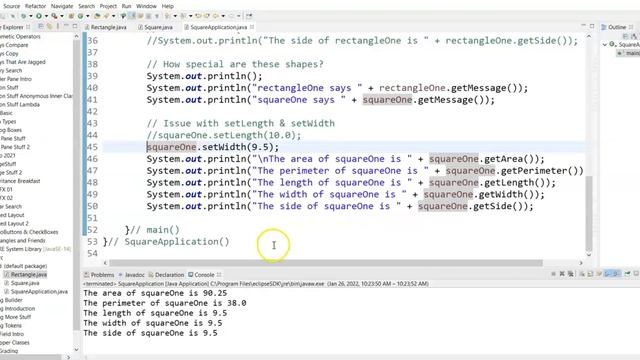
Task: Click the New Java Package icon
Action: click(71, 16)
